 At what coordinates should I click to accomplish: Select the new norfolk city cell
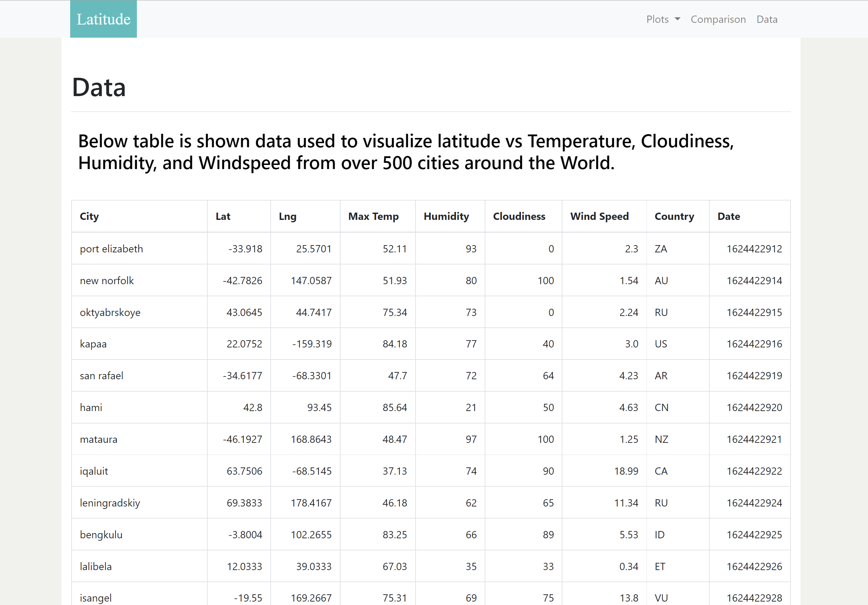140,280
